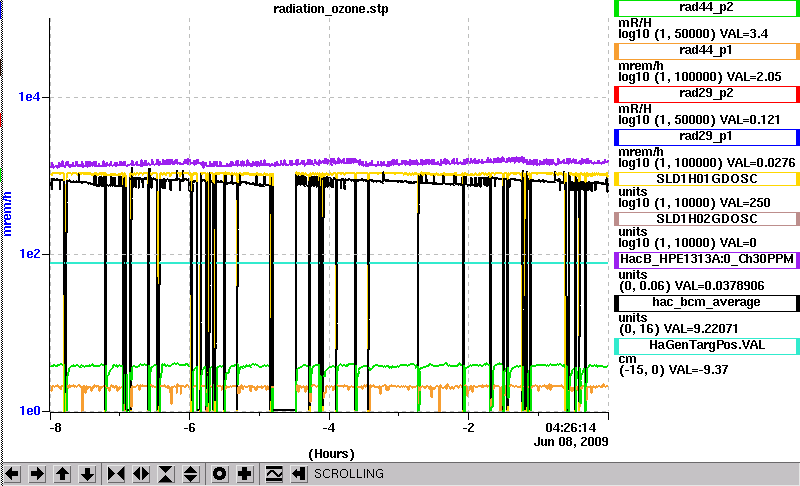Select the rad44_p2 green legend entry
This screenshot has height=486, width=800.
pos(707,8)
